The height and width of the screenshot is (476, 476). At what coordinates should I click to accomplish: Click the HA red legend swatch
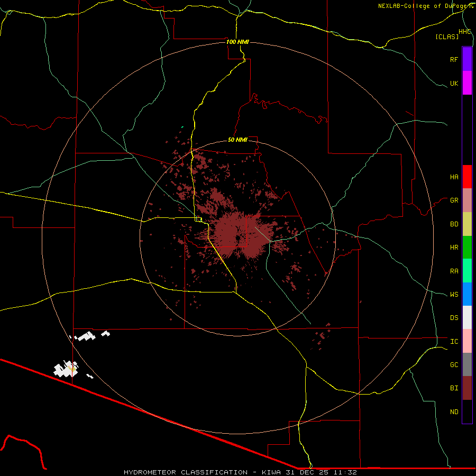[467, 177]
